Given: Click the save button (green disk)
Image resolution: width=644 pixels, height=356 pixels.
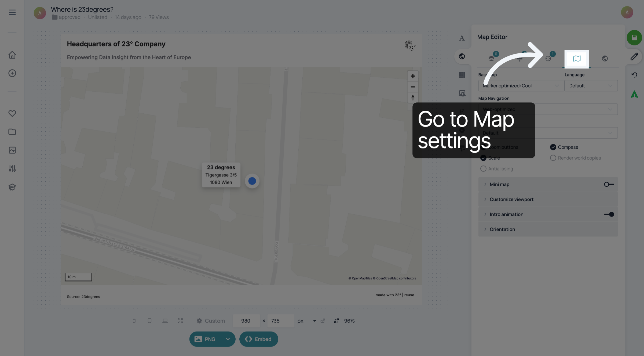Looking at the screenshot, I should pos(634,38).
